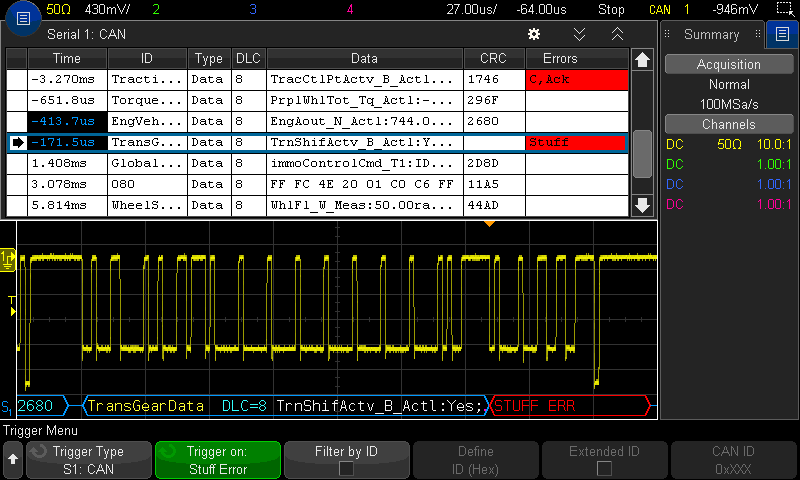Click the red C,Ack error cell
The width and height of the screenshot is (800, 480).
point(577,80)
